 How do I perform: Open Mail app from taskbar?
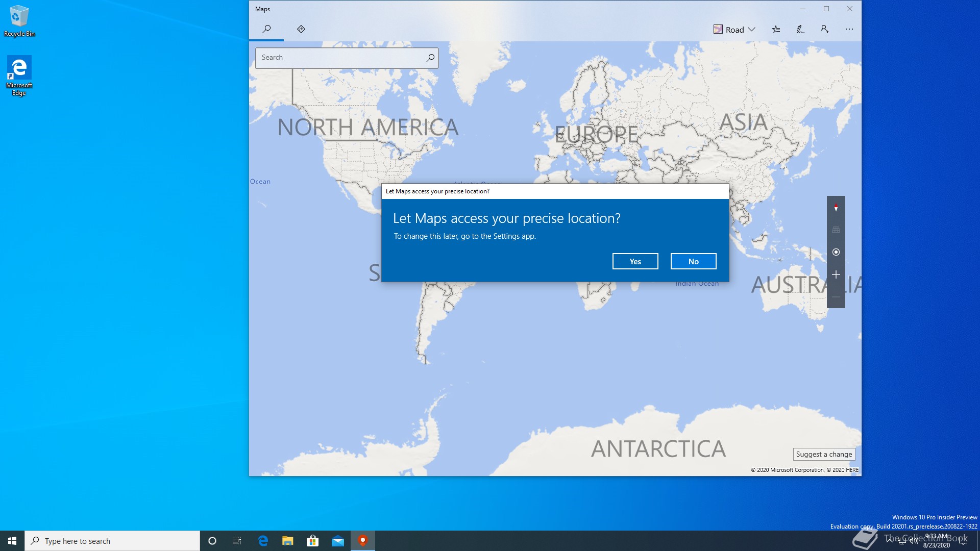click(x=337, y=541)
